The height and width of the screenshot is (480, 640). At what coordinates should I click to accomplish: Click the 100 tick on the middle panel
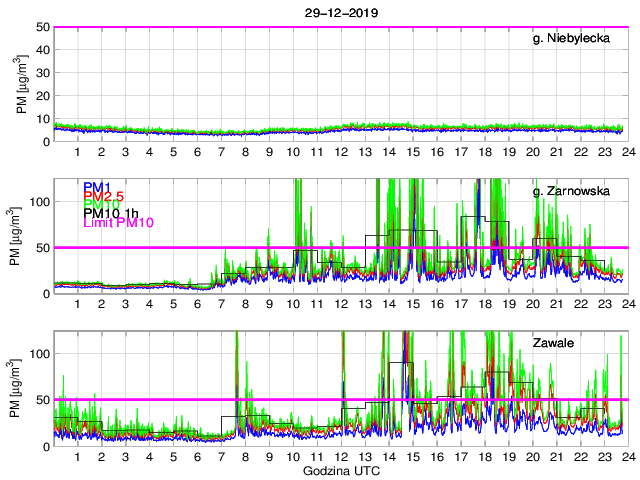(40, 202)
